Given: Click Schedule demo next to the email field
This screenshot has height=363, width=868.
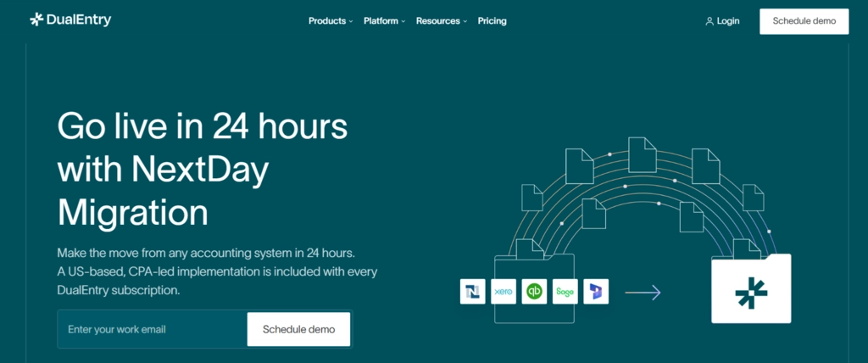Looking at the screenshot, I should coord(298,329).
